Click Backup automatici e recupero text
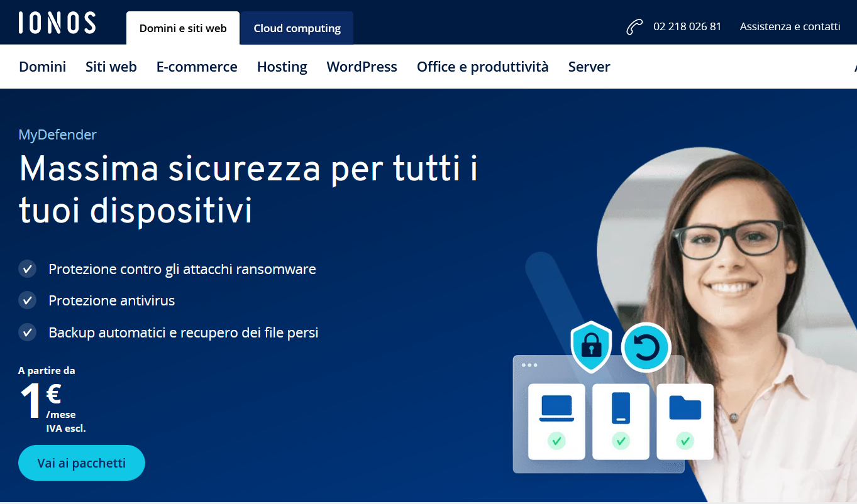Image resolution: width=857 pixels, height=504 pixels. click(184, 332)
